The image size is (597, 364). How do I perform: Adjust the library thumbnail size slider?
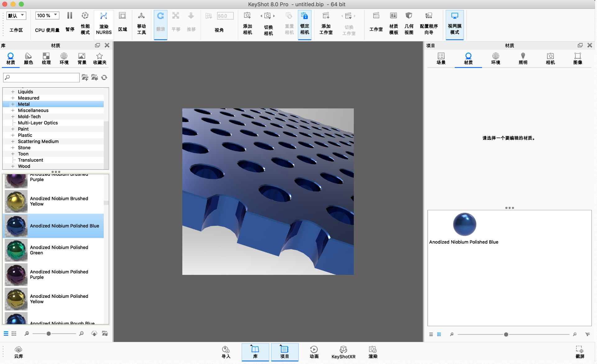click(48, 334)
